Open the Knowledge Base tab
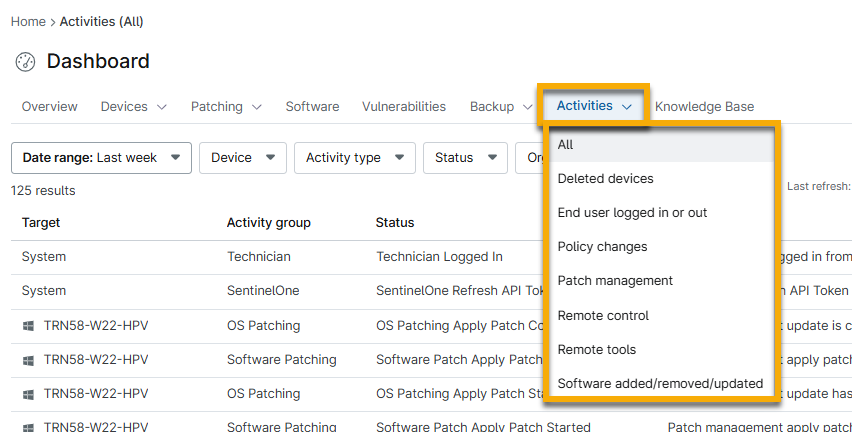The height and width of the screenshot is (432, 852). (704, 106)
